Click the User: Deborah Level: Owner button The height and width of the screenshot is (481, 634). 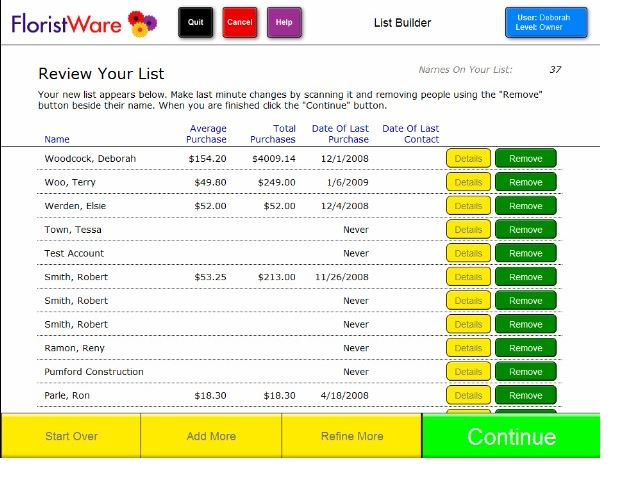(x=546, y=22)
